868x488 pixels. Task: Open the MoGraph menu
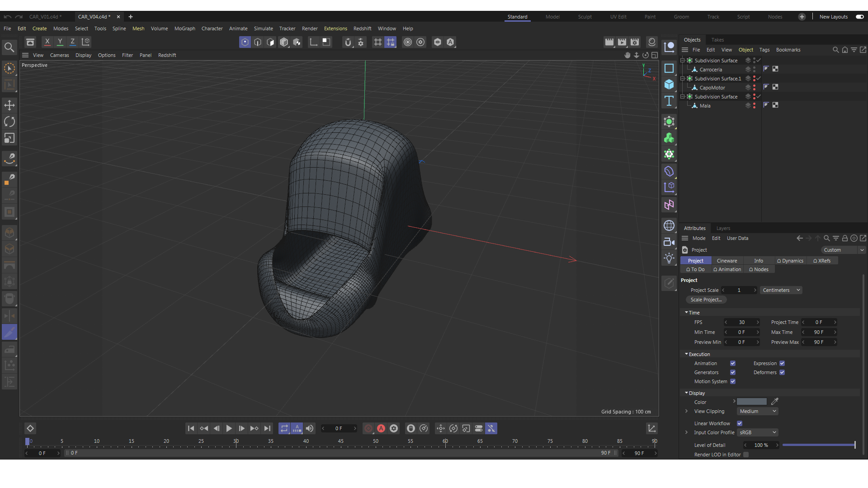pos(184,28)
